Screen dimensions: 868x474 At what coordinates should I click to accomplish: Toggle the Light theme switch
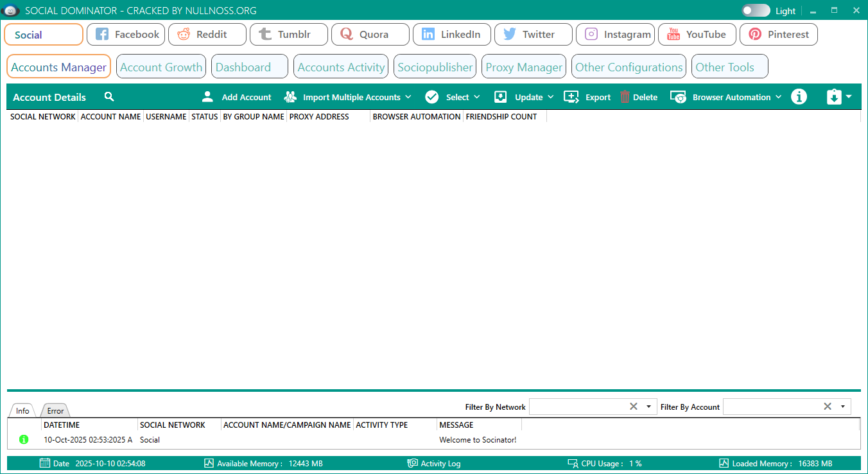756,11
